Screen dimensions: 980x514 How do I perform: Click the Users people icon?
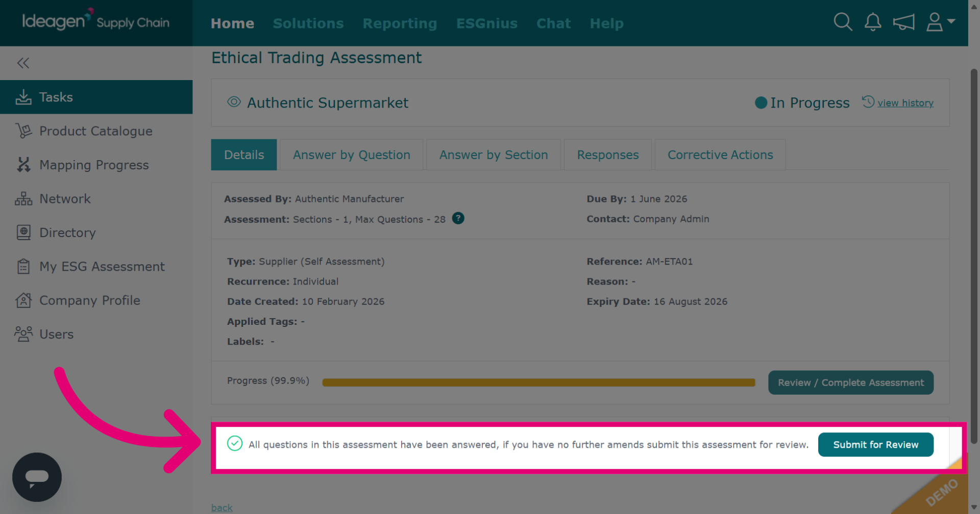(x=23, y=334)
